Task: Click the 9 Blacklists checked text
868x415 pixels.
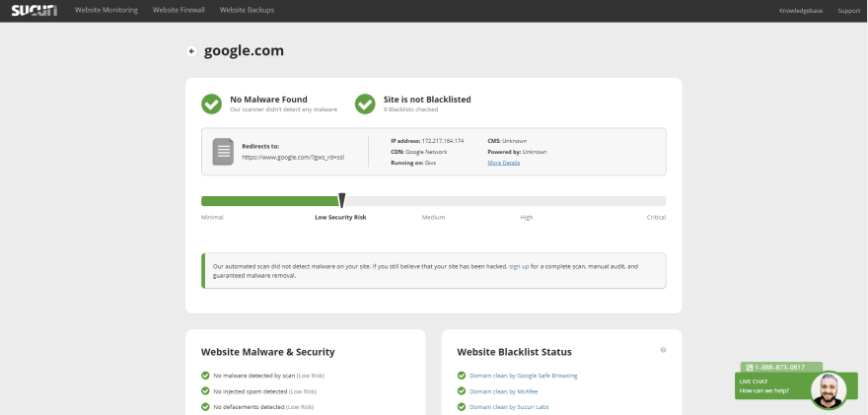Action: (410, 109)
